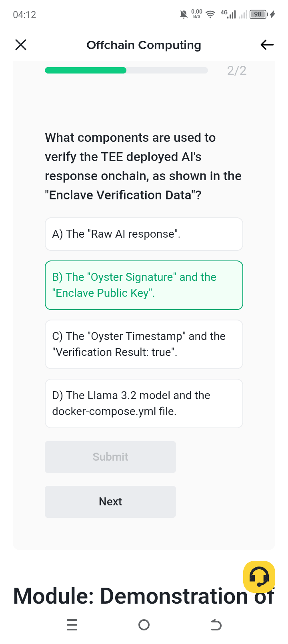288x644 pixels.
Task: Open the yellow headset support chat
Action: [x=259, y=577]
